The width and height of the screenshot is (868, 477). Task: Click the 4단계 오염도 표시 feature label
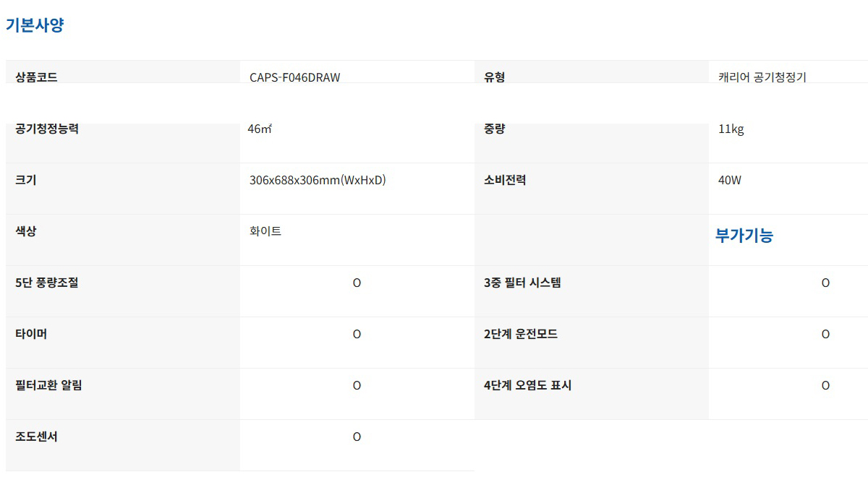click(527, 386)
